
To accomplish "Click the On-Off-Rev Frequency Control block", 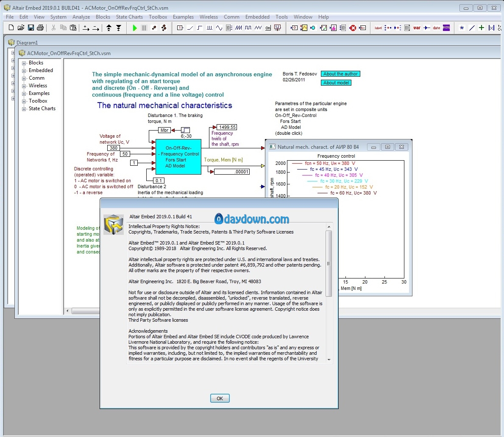I will [178, 157].
